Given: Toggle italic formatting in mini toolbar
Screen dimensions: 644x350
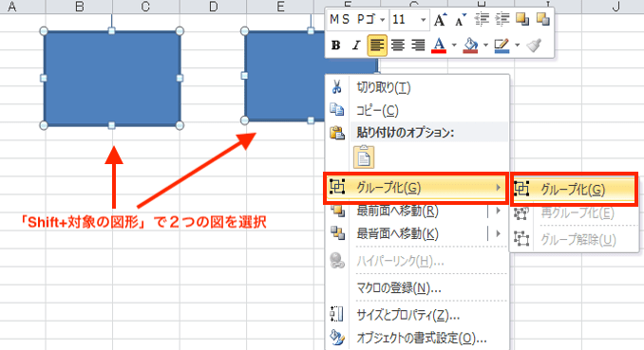Looking at the screenshot, I should [355, 46].
